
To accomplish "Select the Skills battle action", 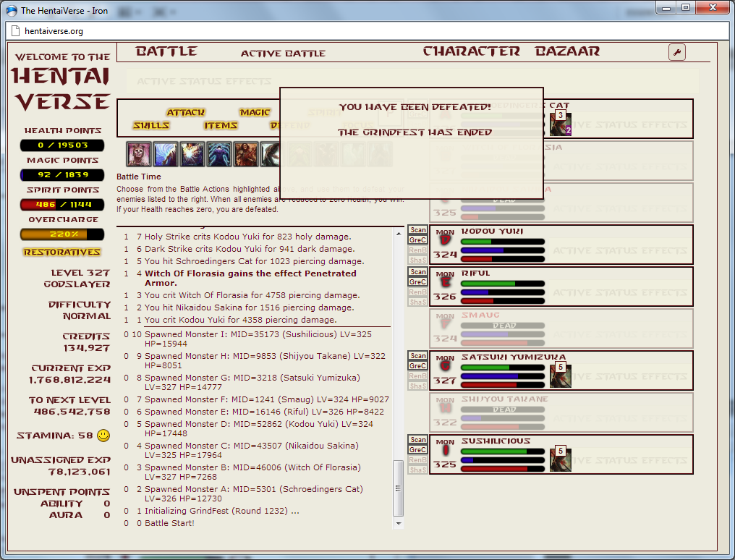I will coord(151,126).
